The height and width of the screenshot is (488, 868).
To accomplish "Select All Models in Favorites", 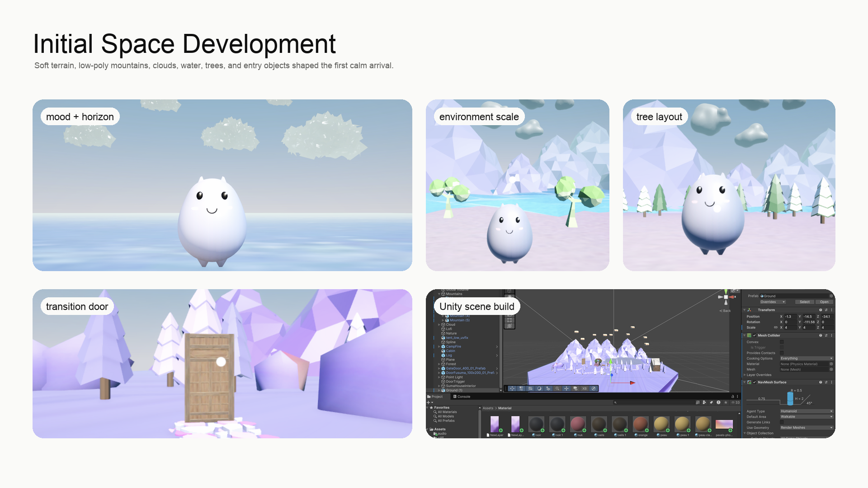I will point(444,416).
